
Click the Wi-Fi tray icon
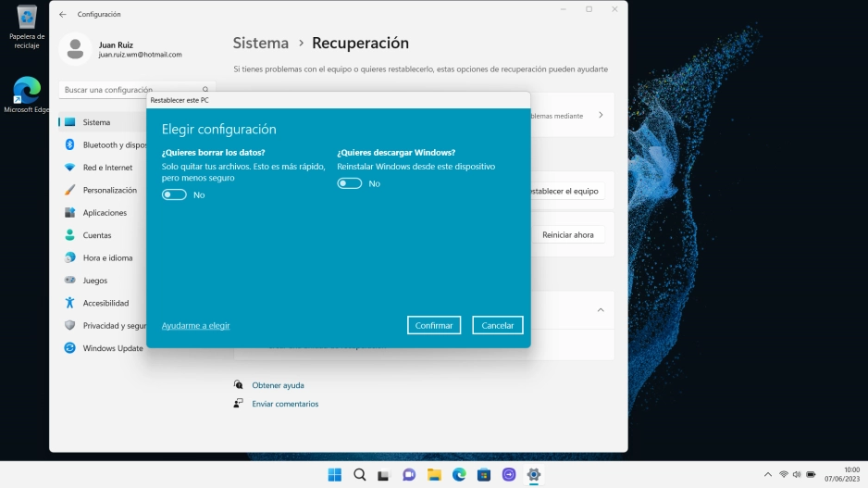click(x=783, y=475)
